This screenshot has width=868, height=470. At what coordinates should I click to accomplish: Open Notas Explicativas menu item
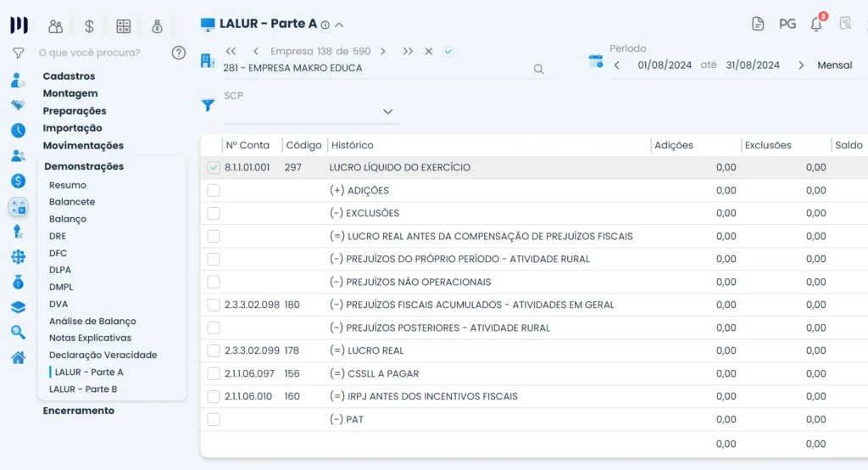90,339
